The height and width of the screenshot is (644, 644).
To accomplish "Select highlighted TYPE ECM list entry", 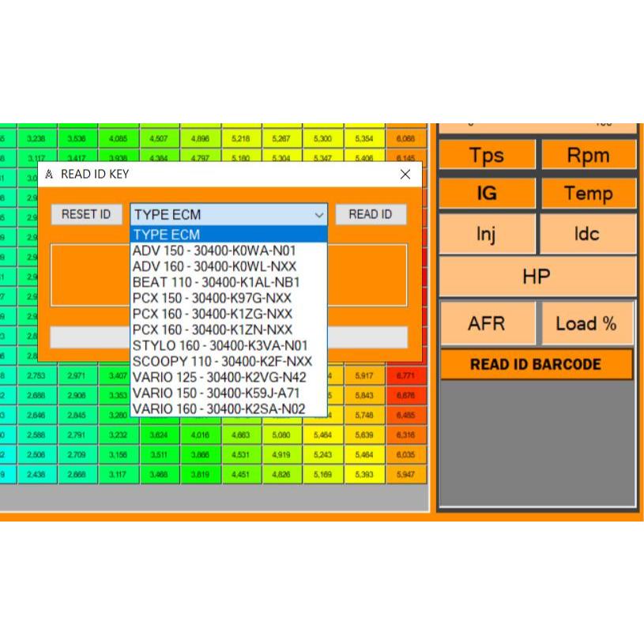I will [229, 235].
